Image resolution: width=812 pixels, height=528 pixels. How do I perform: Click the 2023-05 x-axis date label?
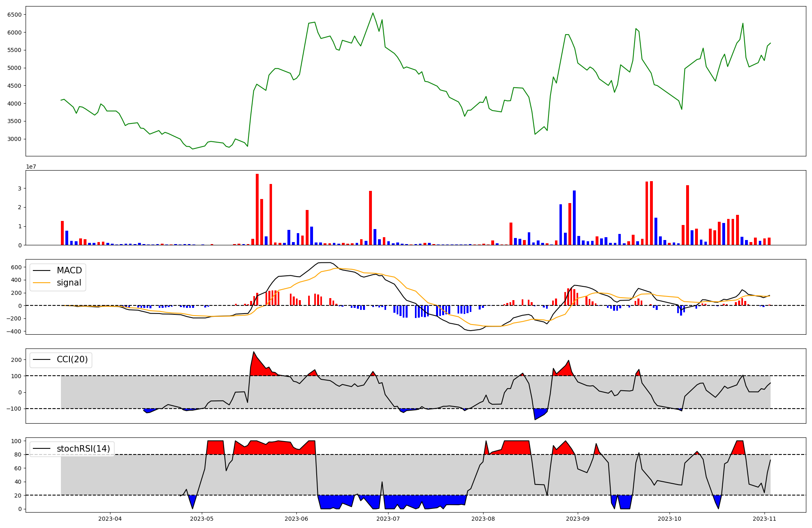202,519
